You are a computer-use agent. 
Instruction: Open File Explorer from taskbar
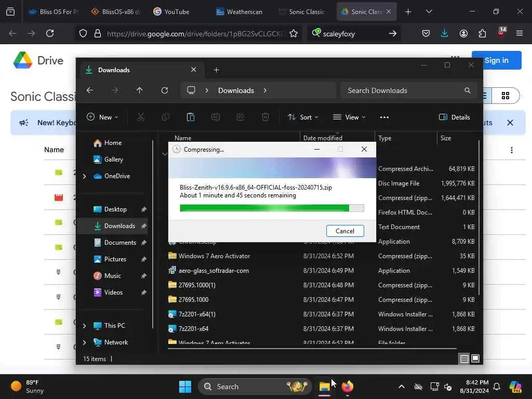click(324, 387)
